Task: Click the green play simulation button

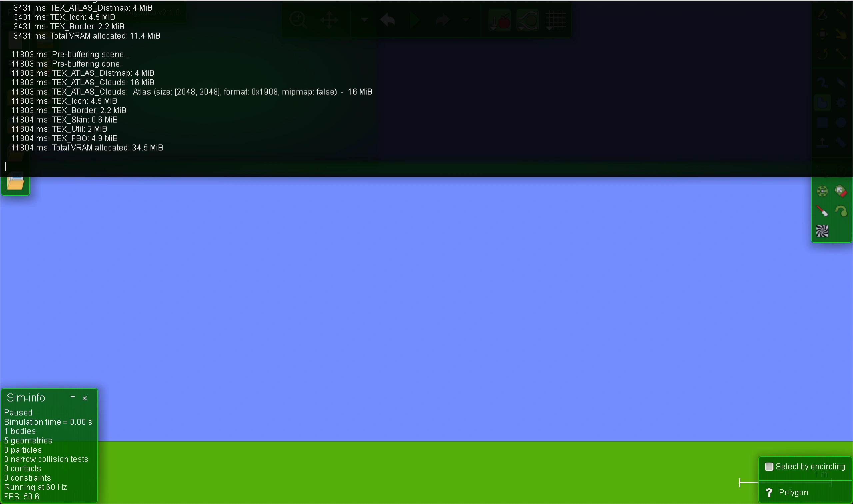Action: pyautogui.click(x=415, y=20)
